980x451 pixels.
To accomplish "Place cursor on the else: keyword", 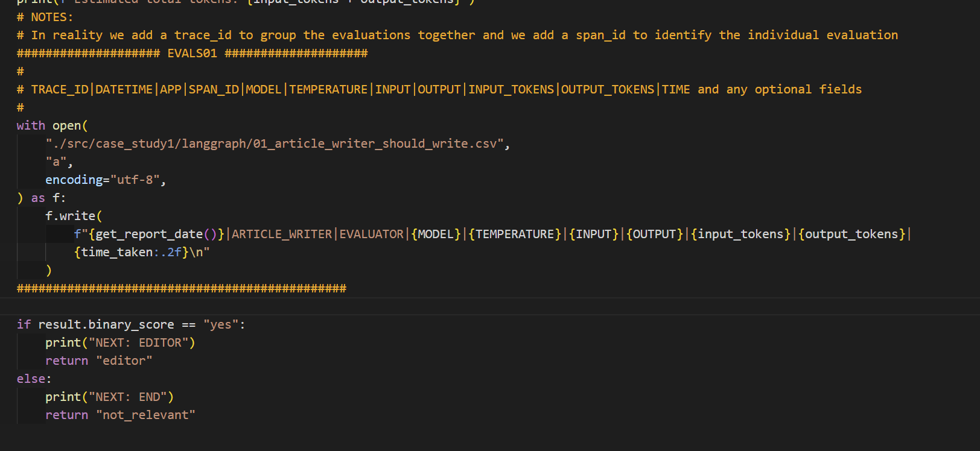I will coord(34,379).
